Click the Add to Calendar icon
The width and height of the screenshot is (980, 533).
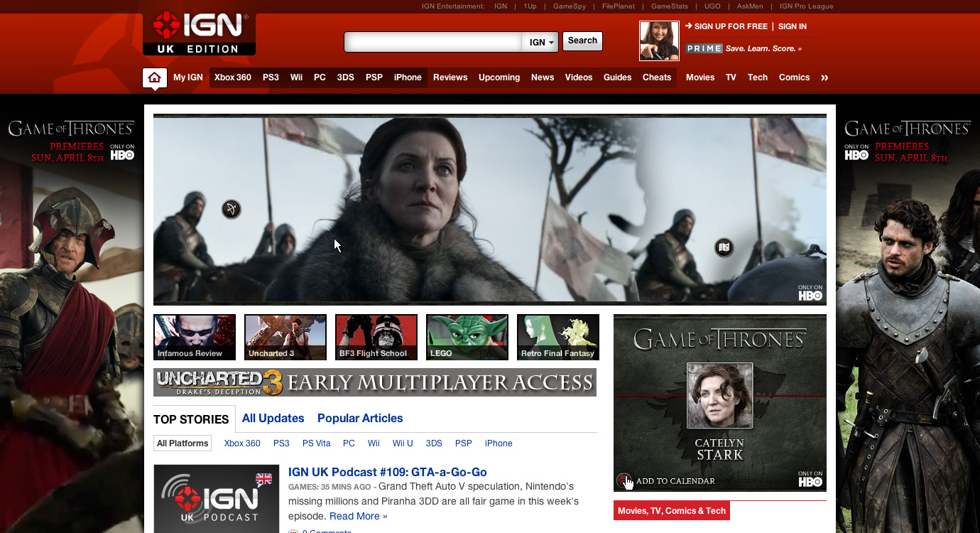pos(623,480)
